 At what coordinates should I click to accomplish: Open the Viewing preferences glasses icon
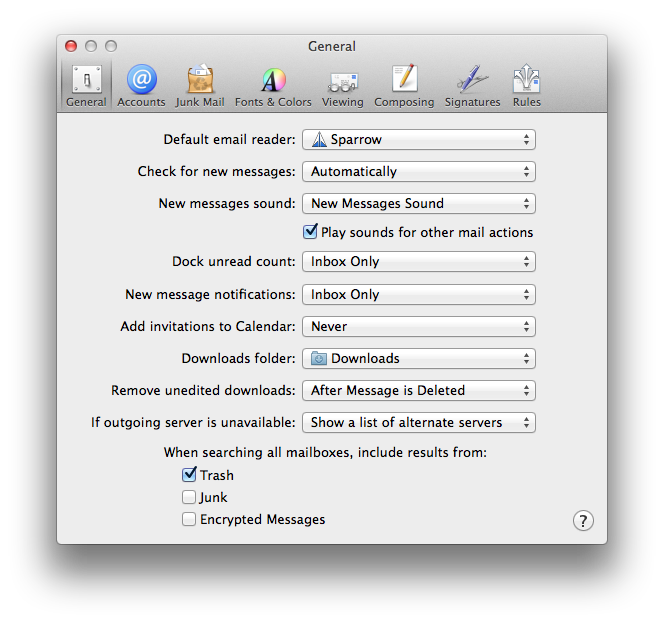click(x=343, y=82)
